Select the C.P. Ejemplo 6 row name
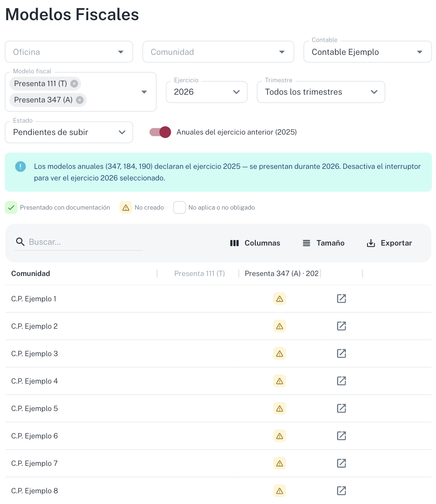436x504 pixels. [x=34, y=436]
